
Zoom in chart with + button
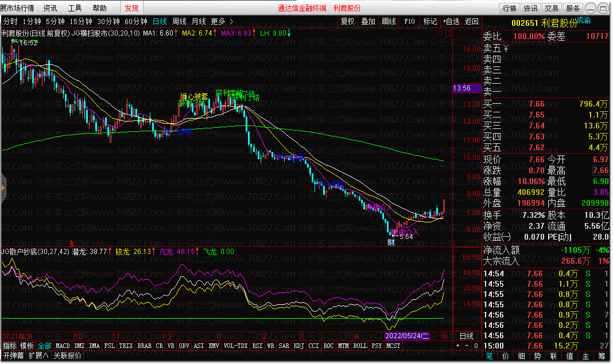(x=457, y=346)
